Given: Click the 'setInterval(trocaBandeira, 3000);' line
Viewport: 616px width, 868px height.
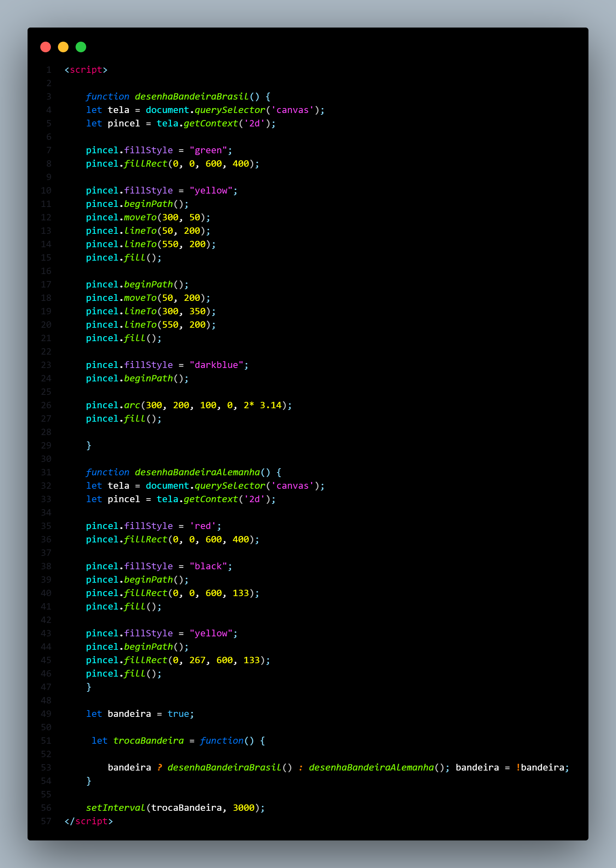Looking at the screenshot, I should pos(175,808).
